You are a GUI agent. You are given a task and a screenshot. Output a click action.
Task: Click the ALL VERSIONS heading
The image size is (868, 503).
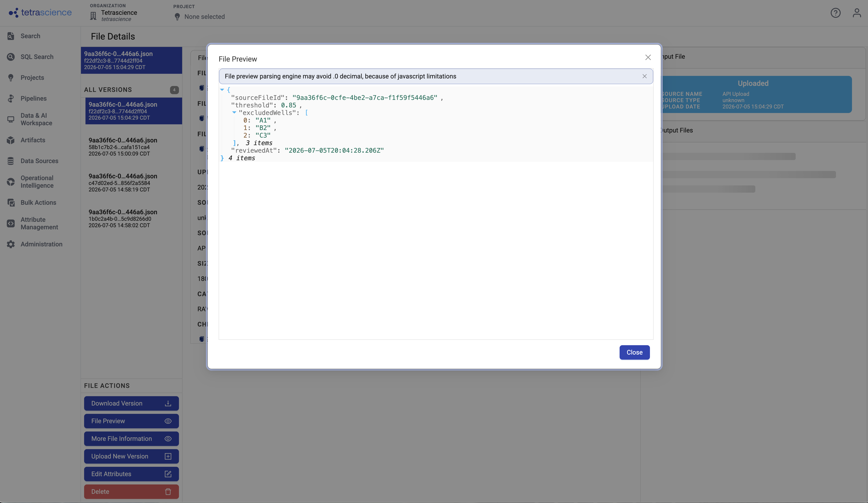point(108,90)
